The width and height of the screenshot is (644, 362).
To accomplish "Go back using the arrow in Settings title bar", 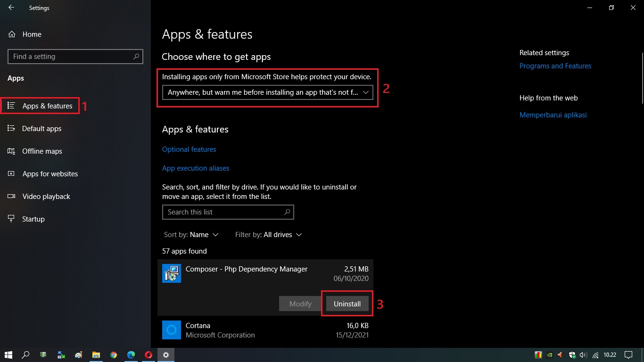I will [x=11, y=8].
